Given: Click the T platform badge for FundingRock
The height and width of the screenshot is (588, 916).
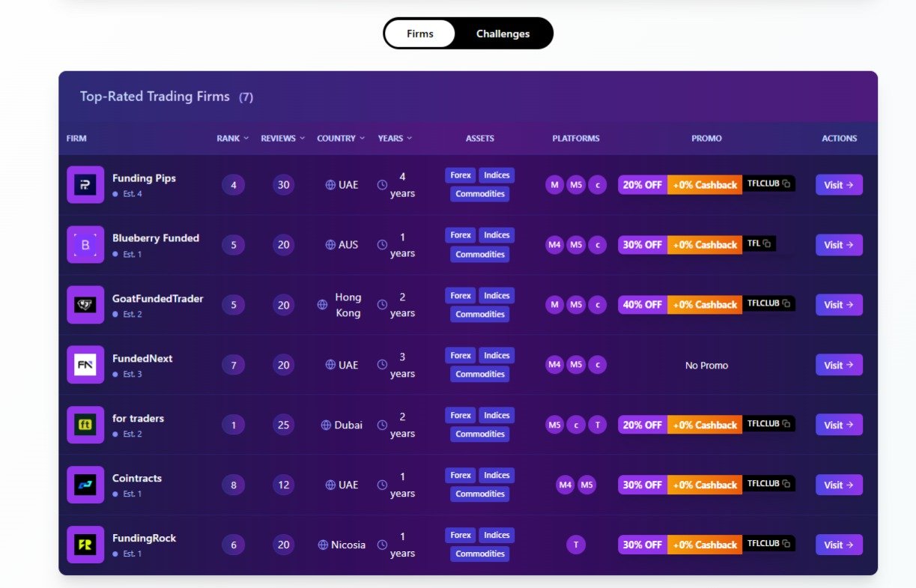Looking at the screenshot, I should [576, 545].
